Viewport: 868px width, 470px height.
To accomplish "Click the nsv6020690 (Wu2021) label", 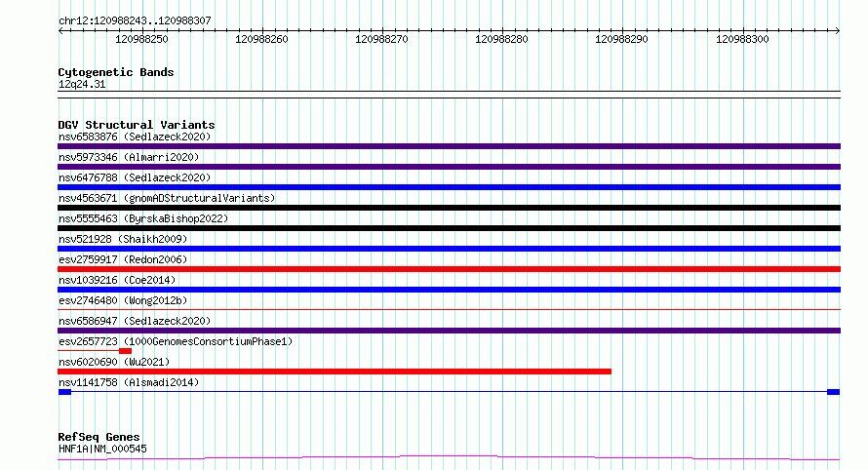I will (114, 362).
